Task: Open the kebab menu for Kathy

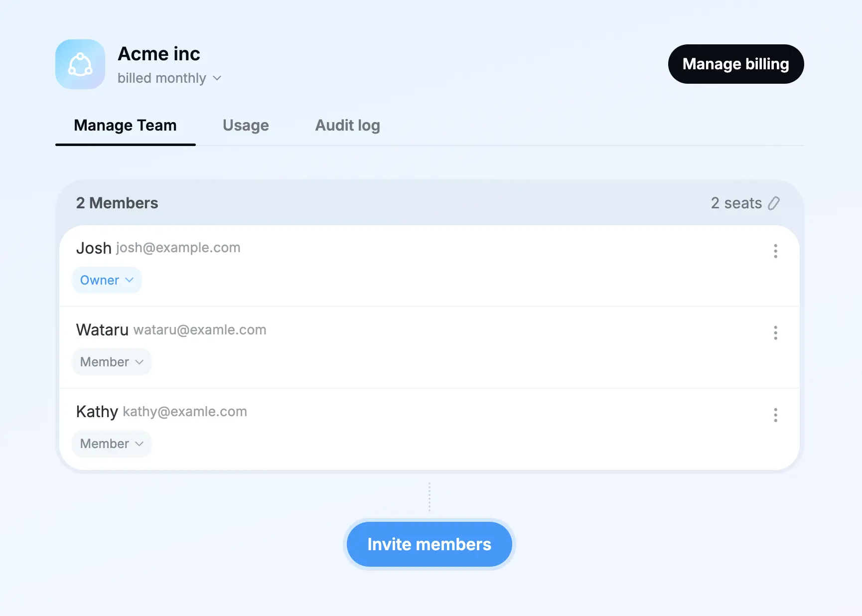Action: pos(775,415)
